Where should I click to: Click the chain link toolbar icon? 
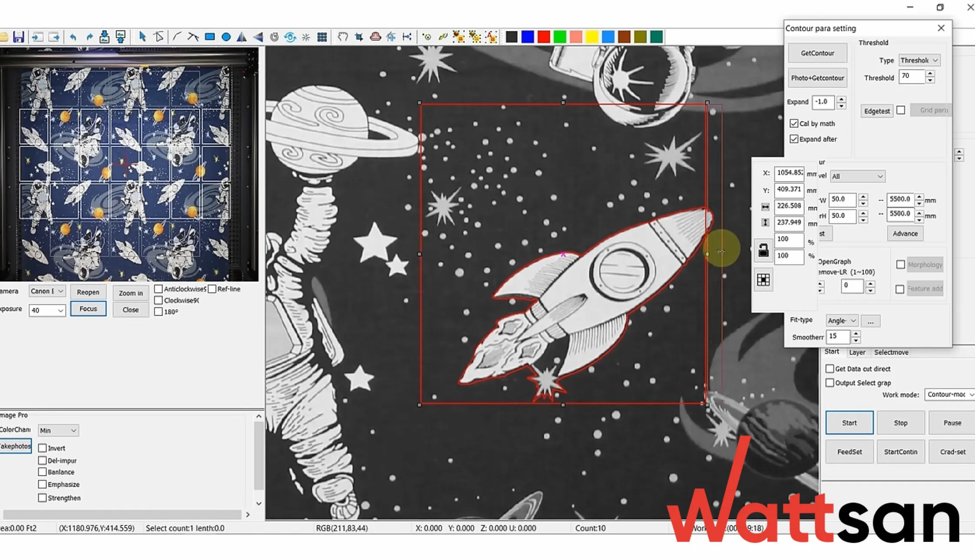[443, 37]
